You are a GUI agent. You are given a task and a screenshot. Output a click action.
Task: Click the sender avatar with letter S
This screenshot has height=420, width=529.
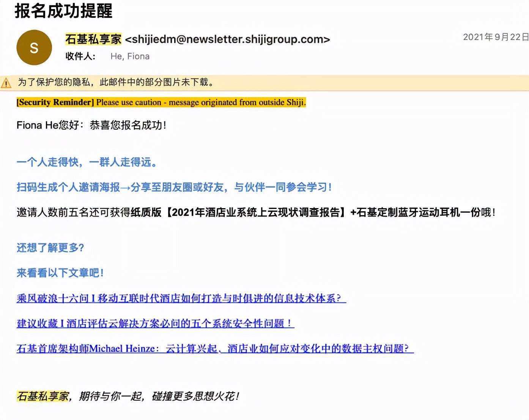[34, 48]
